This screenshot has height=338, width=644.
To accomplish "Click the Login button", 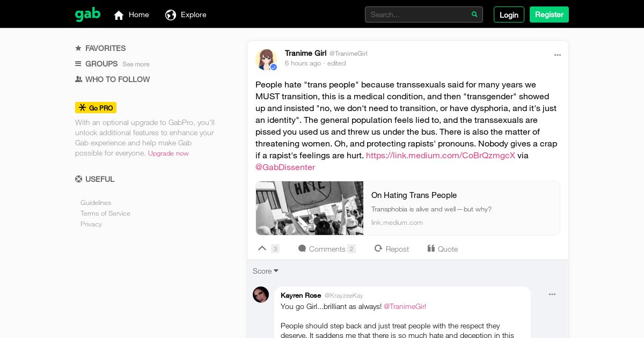I will pos(509,14).
